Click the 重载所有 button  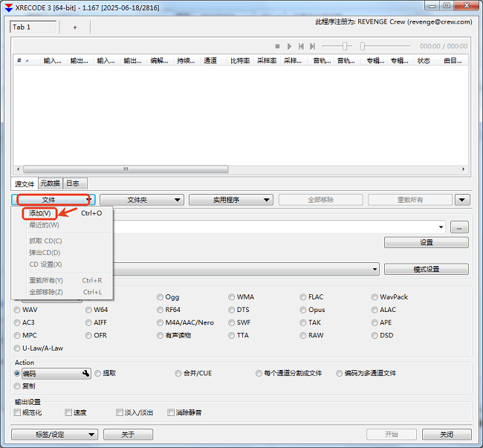point(410,200)
